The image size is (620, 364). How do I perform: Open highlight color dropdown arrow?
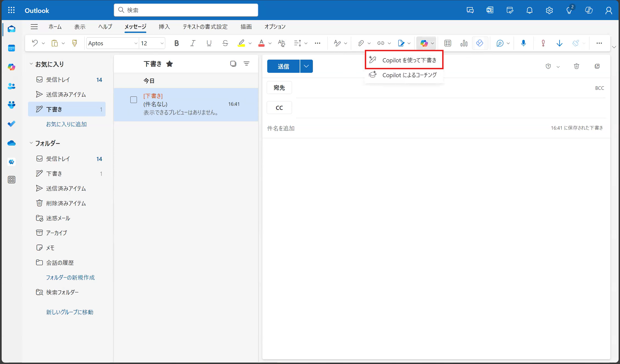(250, 43)
